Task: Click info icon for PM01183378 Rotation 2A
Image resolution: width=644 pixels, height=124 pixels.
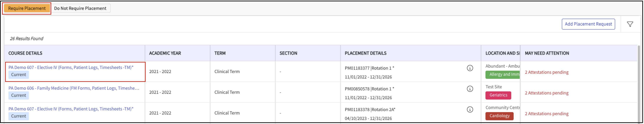Action: click(470, 110)
